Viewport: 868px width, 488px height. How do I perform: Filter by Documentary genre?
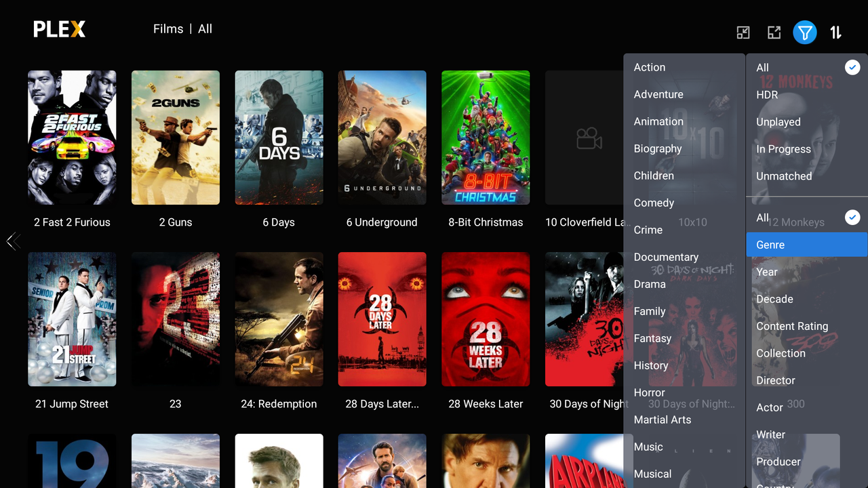pyautogui.click(x=684, y=257)
